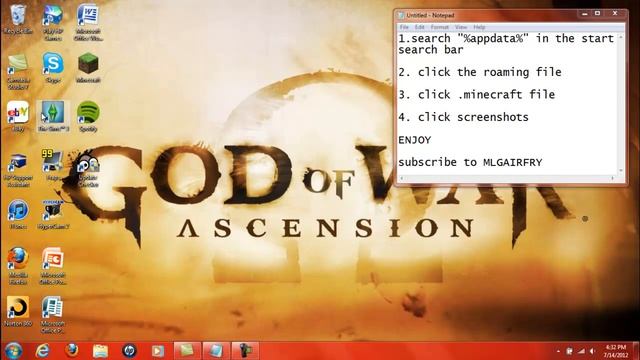This screenshot has height=360, width=640.
Task: Open the Notepad Edit menu
Action: (x=420, y=27)
